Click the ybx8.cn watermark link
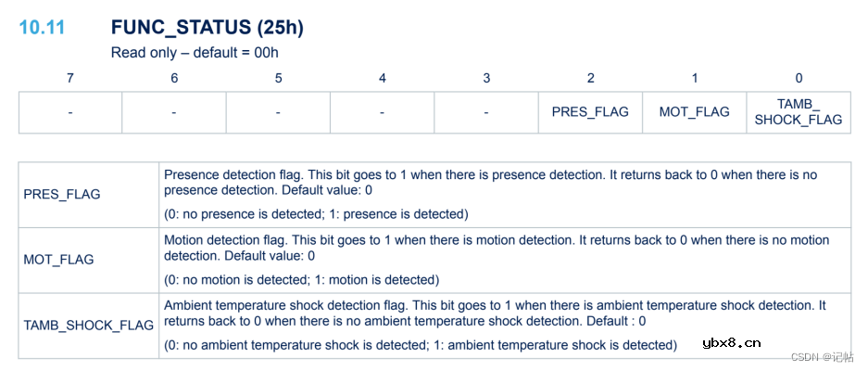The height and width of the screenshot is (371, 868). (731, 343)
